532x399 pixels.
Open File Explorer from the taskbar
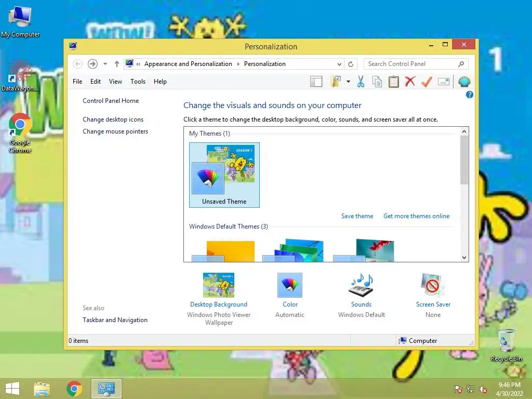42,389
